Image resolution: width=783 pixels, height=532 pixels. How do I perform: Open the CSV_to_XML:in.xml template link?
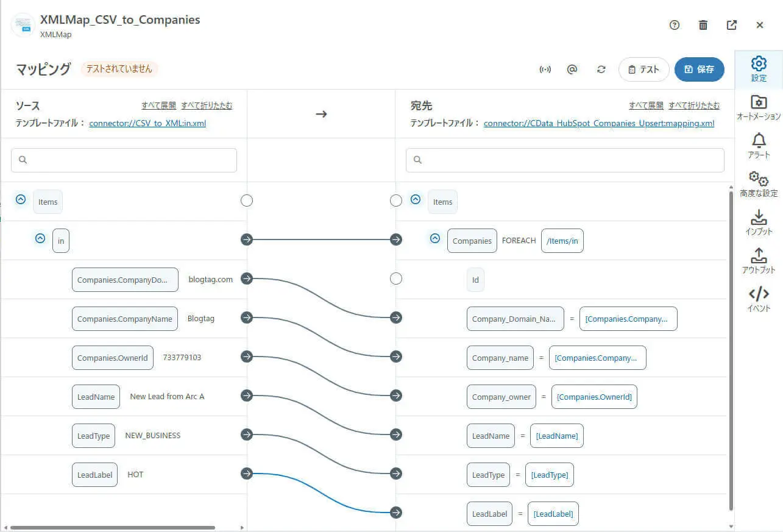pos(147,123)
